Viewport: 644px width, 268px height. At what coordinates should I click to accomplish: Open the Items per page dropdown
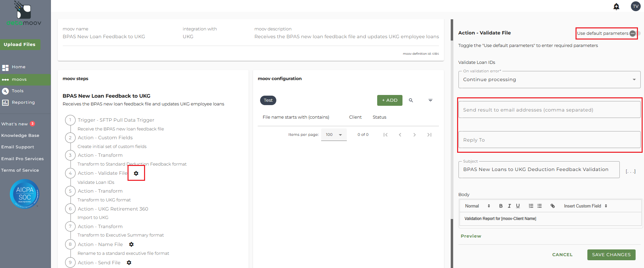[x=334, y=135]
